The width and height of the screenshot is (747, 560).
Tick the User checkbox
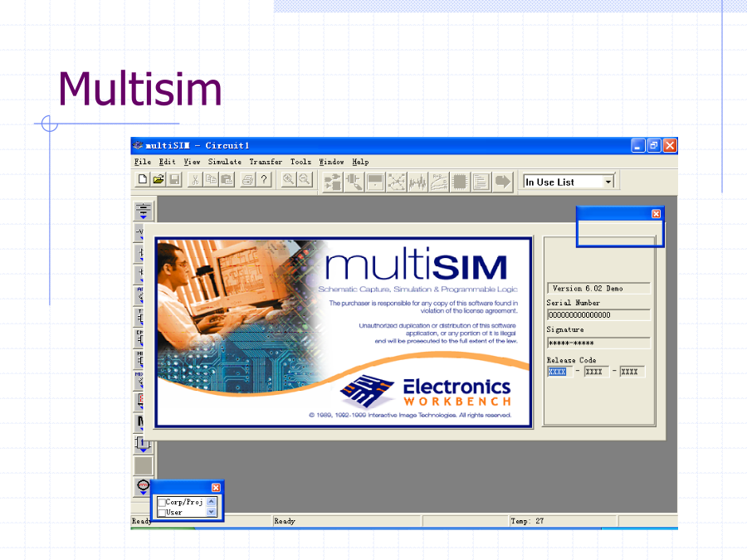coord(162,513)
